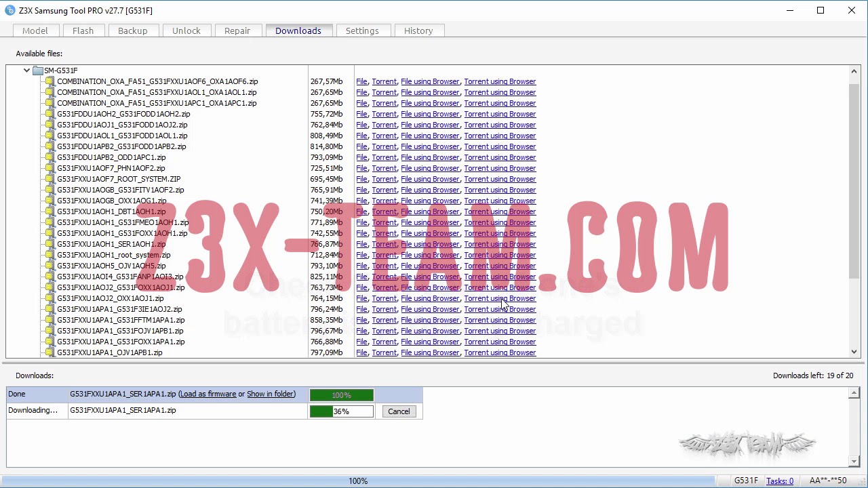Click the 'G531F' status bar entry
Screen dimensions: 868x488
[x=746, y=481]
